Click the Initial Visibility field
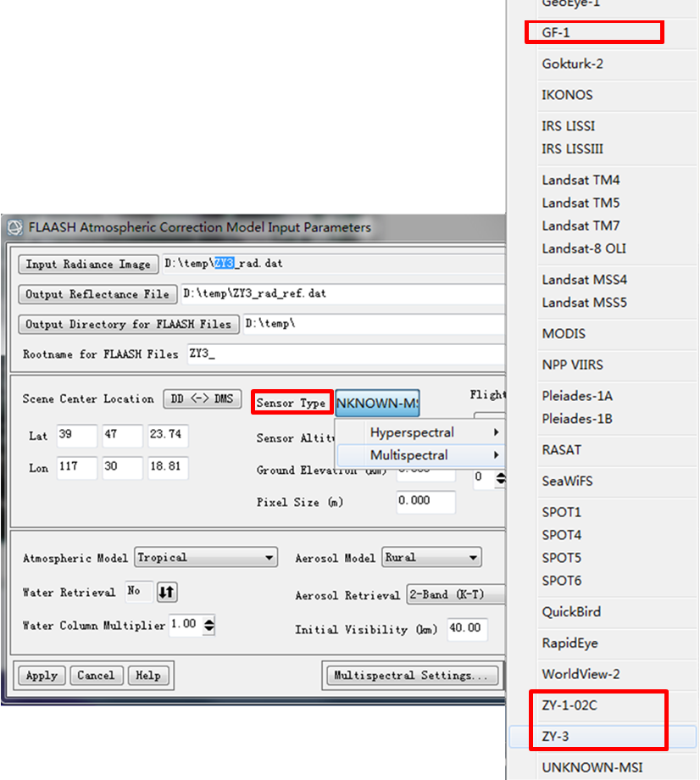The height and width of the screenshot is (780, 700). [x=467, y=629]
